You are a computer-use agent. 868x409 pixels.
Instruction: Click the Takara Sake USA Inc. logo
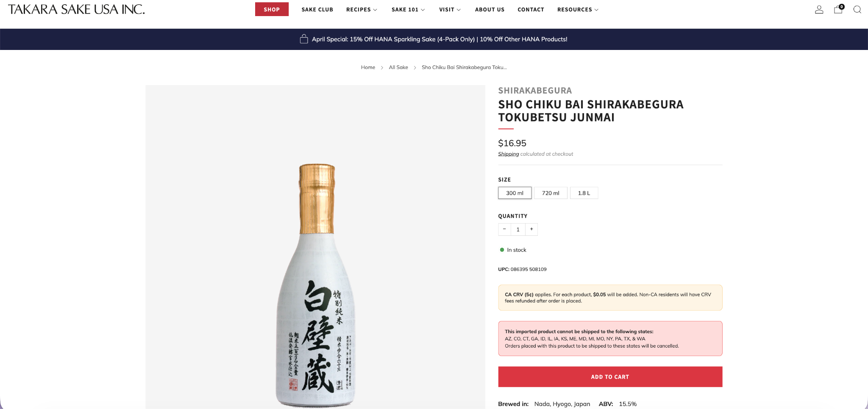tap(76, 9)
